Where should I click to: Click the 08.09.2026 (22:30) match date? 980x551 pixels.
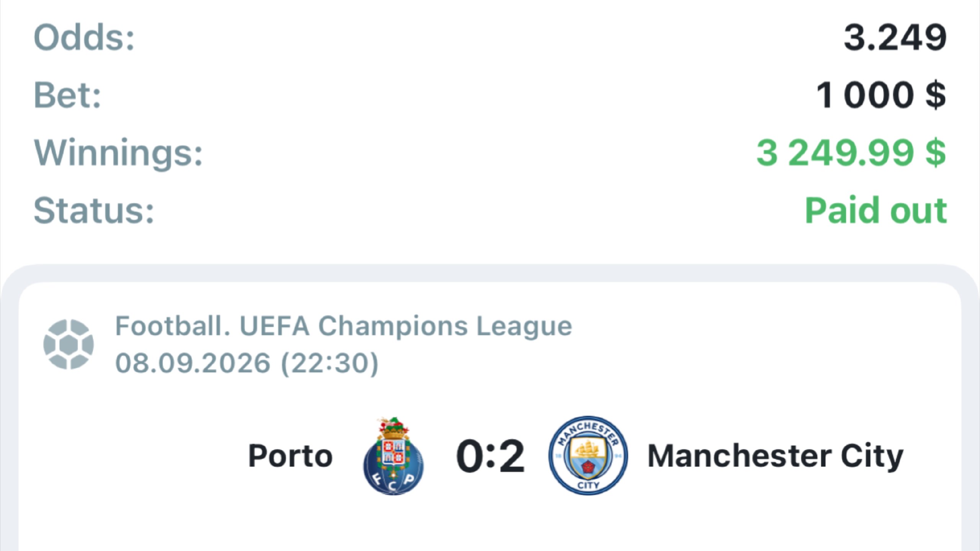pyautogui.click(x=247, y=363)
